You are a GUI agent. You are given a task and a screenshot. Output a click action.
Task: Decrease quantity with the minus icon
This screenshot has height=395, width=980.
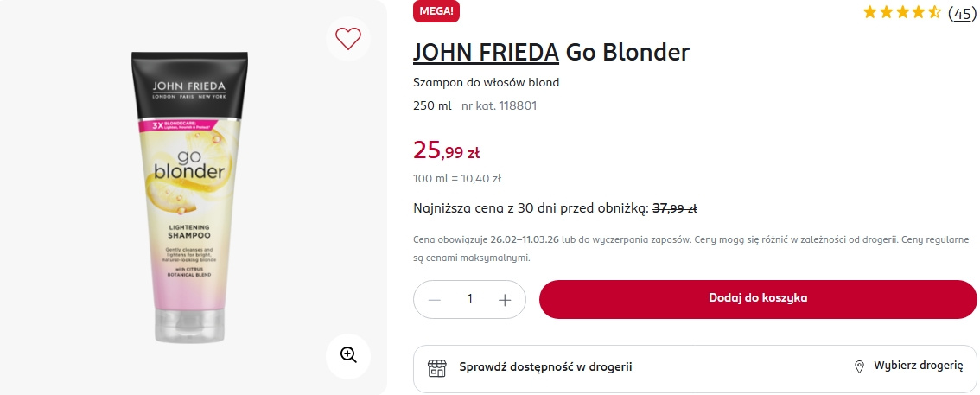435,299
